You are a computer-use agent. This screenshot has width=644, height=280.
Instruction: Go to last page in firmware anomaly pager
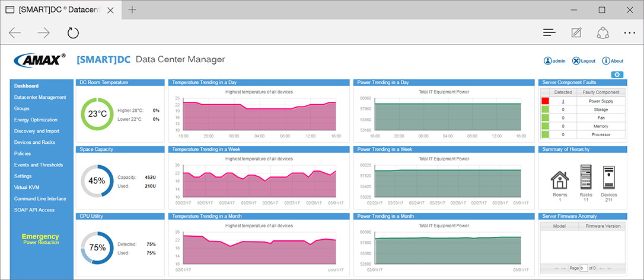[608, 268]
